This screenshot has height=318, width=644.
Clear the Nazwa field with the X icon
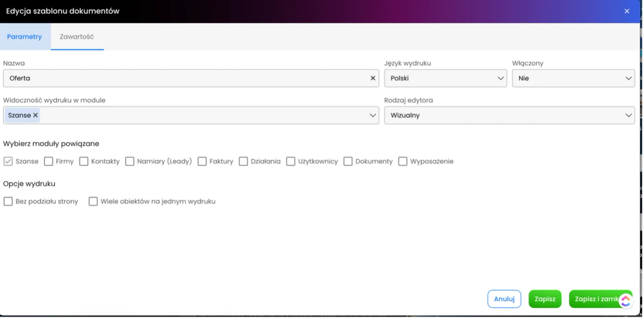(x=373, y=78)
